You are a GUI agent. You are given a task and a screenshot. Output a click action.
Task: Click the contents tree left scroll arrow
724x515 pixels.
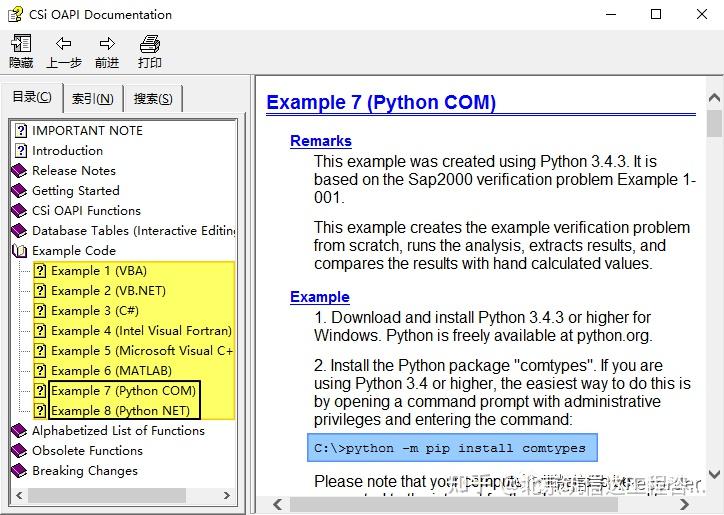19,495
